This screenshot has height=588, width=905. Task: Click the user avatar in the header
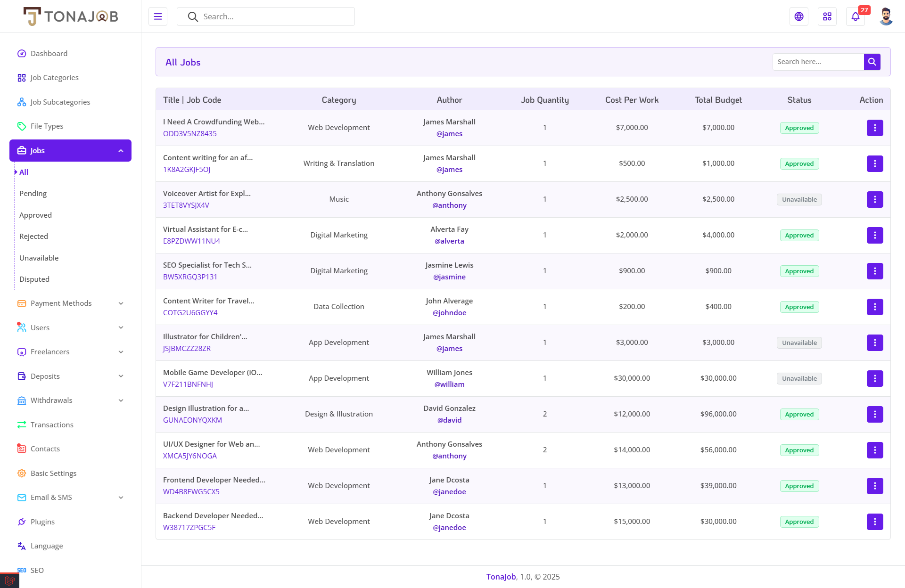pyautogui.click(x=886, y=16)
